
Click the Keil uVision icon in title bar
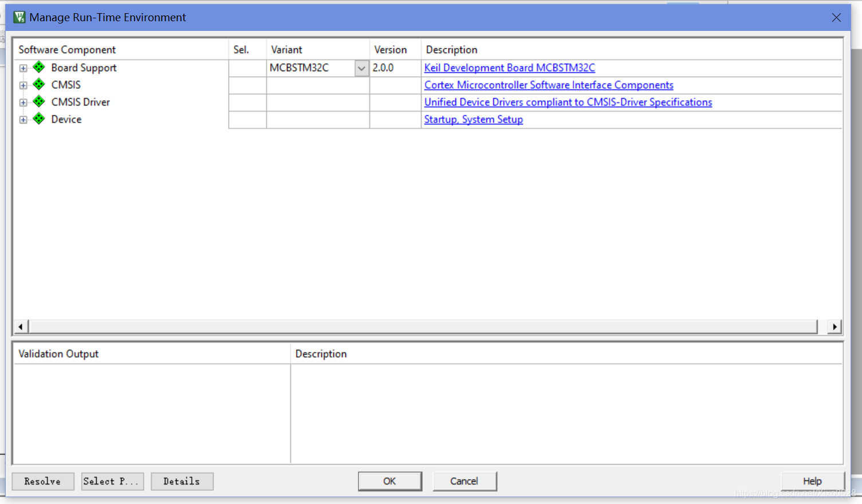[x=19, y=17]
